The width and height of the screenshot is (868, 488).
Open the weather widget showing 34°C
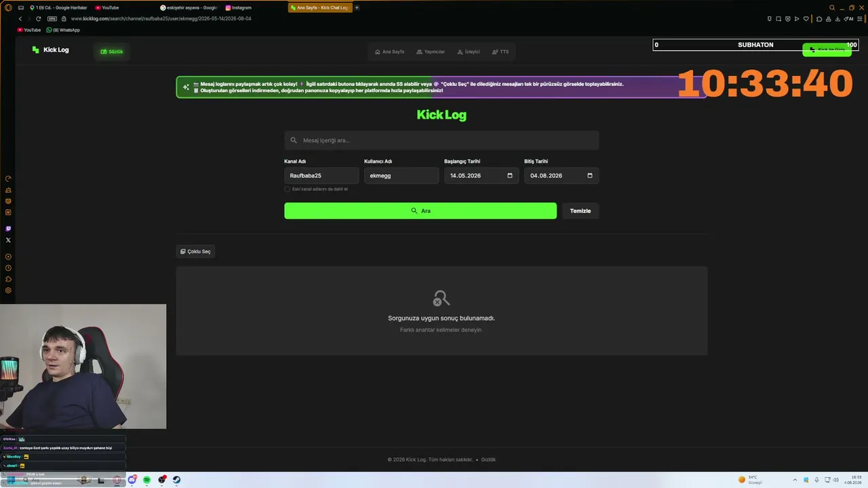click(x=751, y=480)
